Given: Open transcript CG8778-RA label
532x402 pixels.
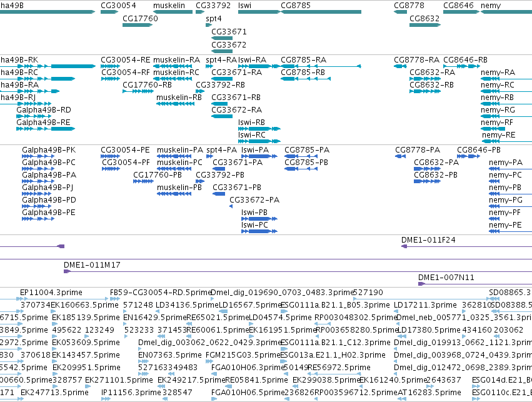Looking at the screenshot, I should click(416, 60).
